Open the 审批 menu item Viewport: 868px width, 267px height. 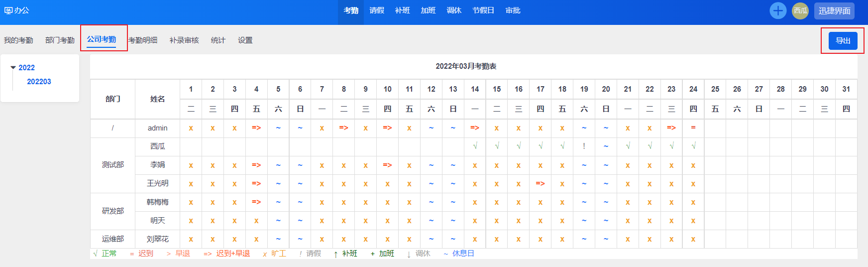513,10
